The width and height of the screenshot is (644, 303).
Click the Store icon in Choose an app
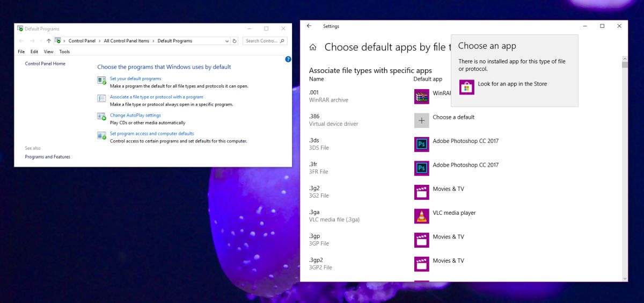(x=466, y=87)
